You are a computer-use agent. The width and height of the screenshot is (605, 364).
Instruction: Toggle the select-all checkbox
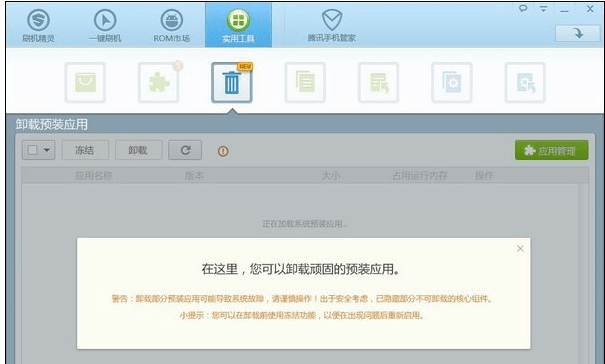32,150
